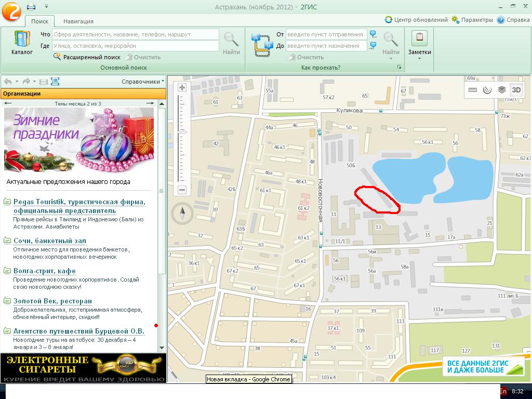Click the directory list scrollbar up arrow
Image resolution: width=532 pixels, height=399 pixels.
pyautogui.click(x=162, y=104)
